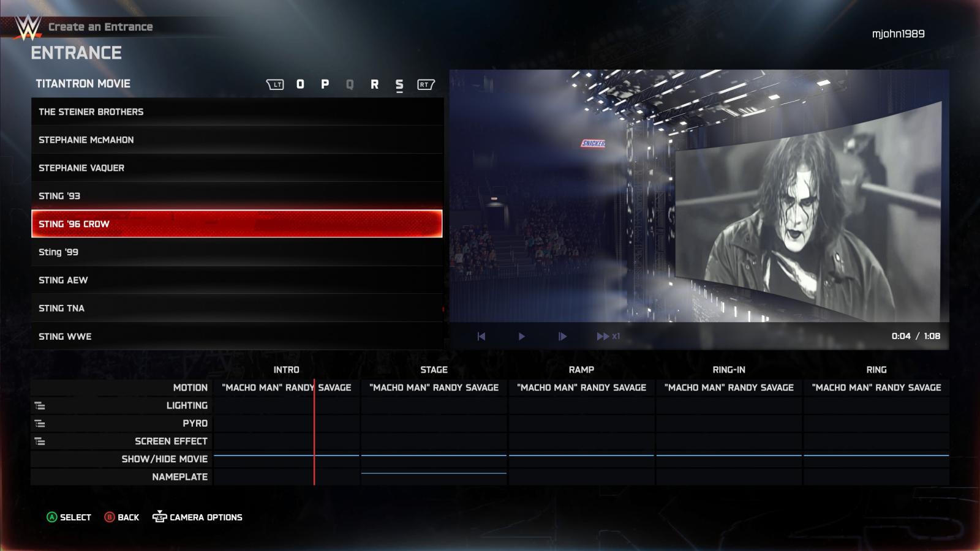The height and width of the screenshot is (551, 980).
Task: Select Motion cell under Stage
Action: pyautogui.click(x=434, y=388)
